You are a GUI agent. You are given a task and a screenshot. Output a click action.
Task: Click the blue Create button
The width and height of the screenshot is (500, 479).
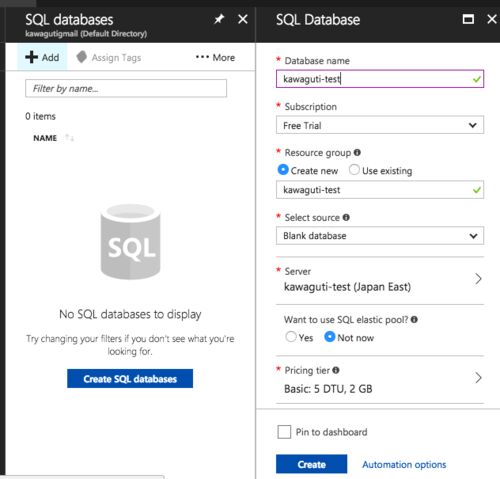pyautogui.click(x=311, y=464)
